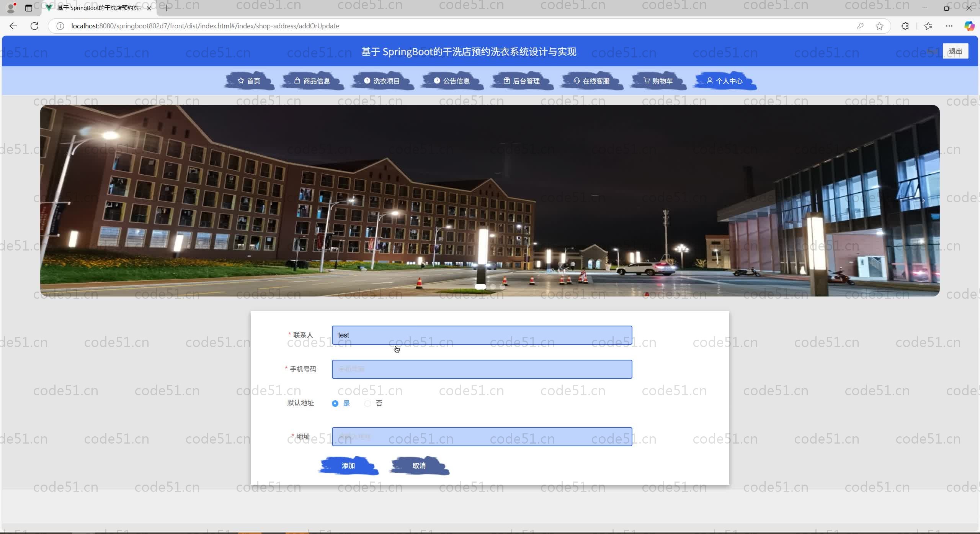Viewport: 980px width, 534px height.
Task: Go to next carousel slide arrow
Action: pyautogui.click(x=923, y=201)
